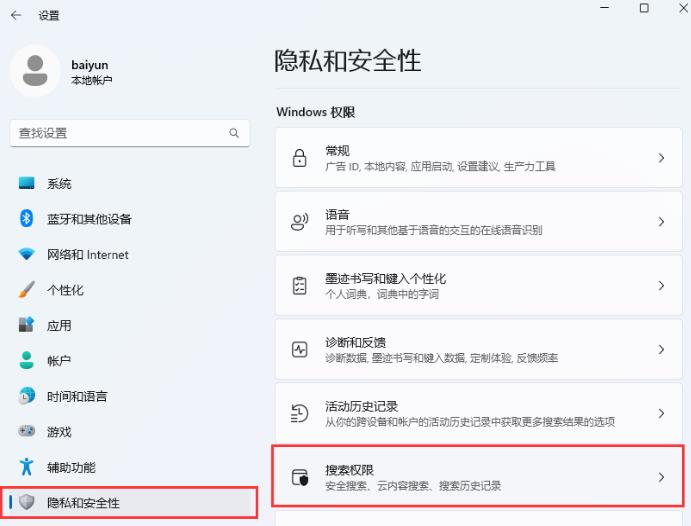
Task: Minimize the settings window
Action: pyautogui.click(x=605, y=7)
